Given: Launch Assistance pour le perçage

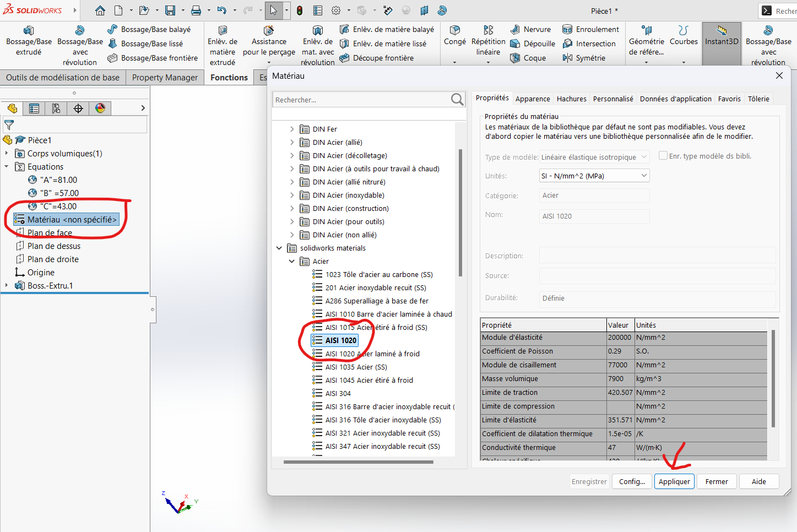Looking at the screenshot, I should 269,41.
